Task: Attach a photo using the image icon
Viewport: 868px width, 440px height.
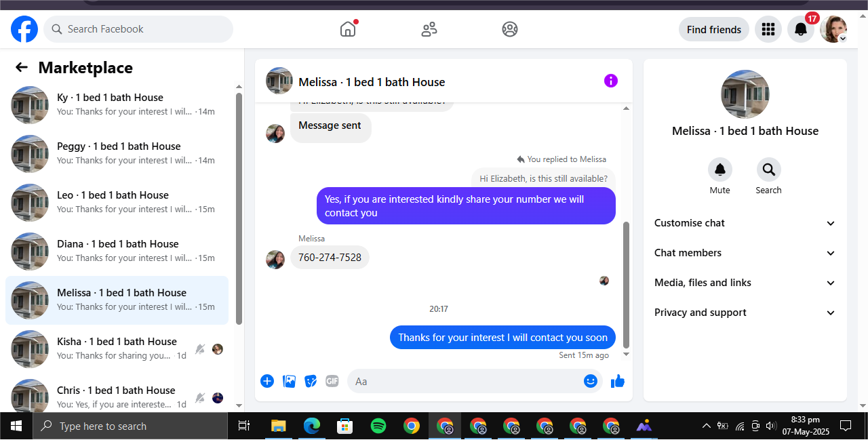Action: pos(289,381)
